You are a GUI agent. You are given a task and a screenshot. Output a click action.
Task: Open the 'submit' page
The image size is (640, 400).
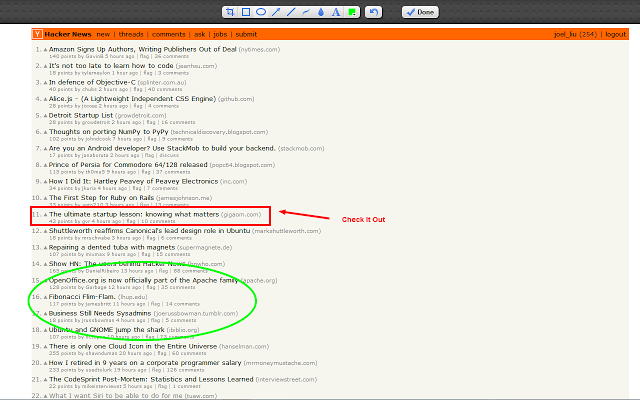coord(246,34)
